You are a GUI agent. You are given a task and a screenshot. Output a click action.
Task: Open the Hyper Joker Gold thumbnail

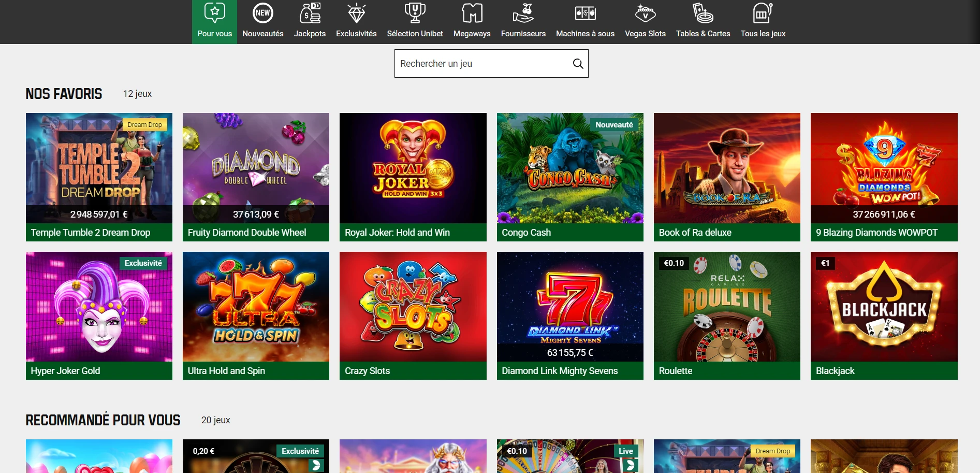pos(99,307)
